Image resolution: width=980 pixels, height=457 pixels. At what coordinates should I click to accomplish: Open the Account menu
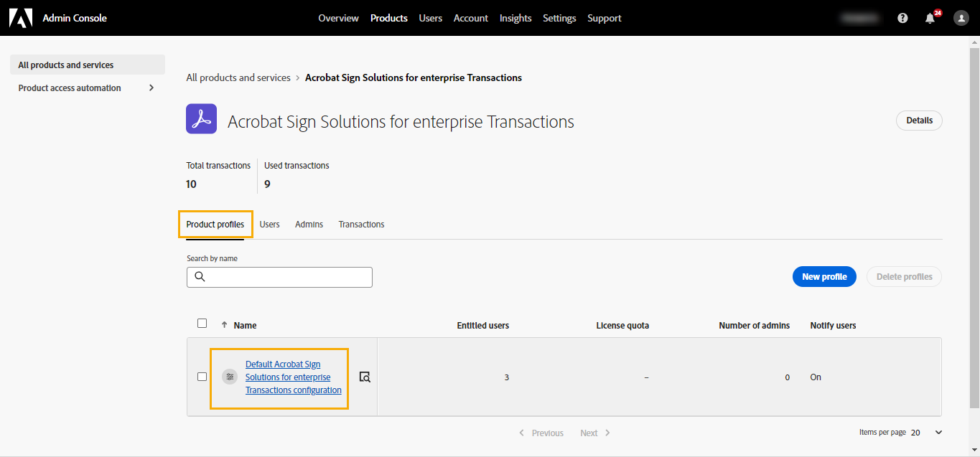click(x=471, y=18)
